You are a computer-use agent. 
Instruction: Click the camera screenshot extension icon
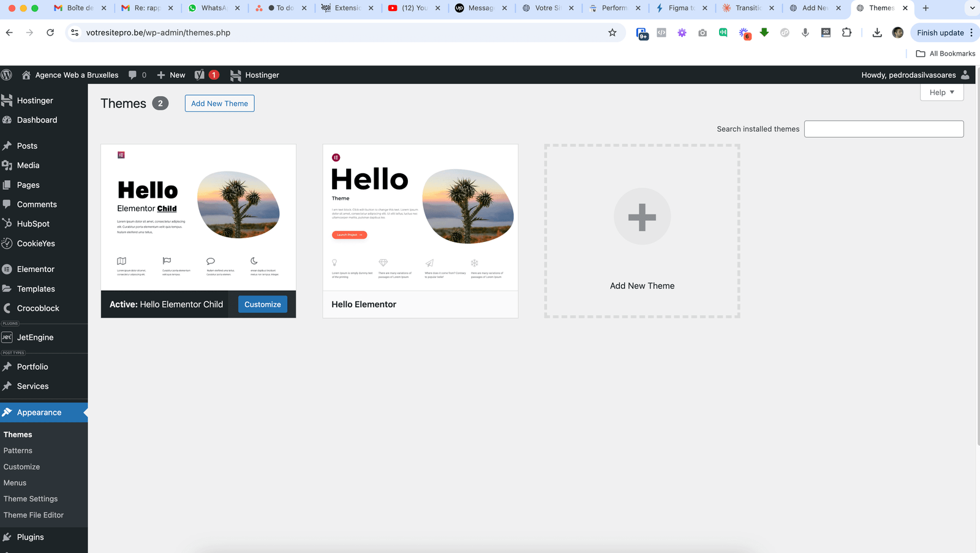[x=703, y=32]
